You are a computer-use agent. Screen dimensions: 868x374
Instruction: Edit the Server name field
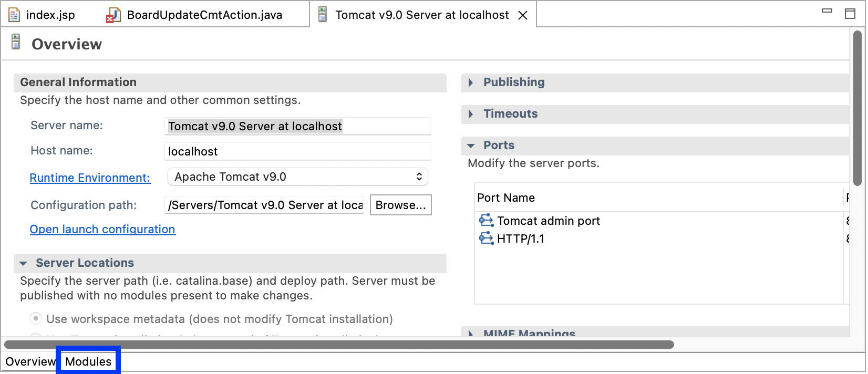(298, 126)
